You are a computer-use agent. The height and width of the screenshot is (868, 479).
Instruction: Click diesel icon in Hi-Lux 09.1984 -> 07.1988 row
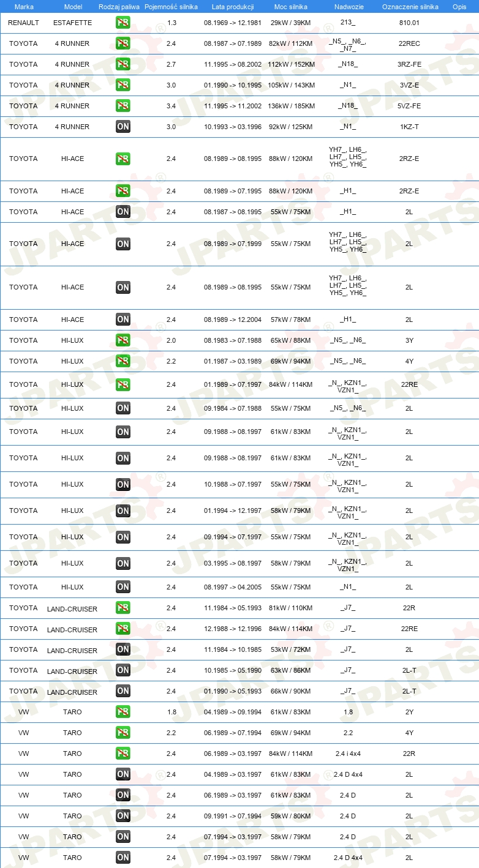123,408
